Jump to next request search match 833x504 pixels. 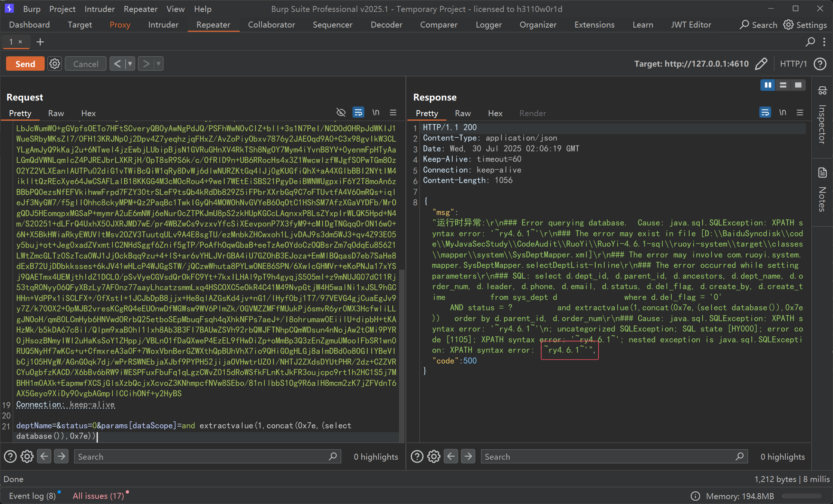tap(61, 456)
